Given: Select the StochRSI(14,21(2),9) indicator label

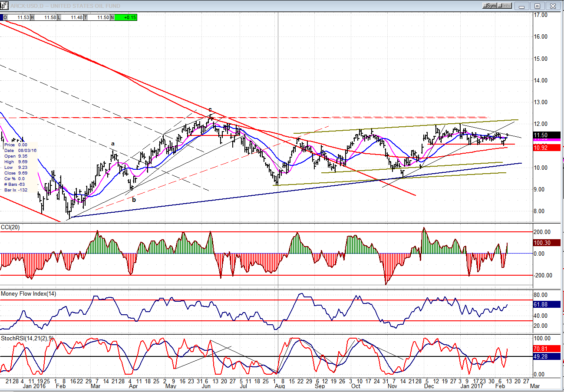Looking at the screenshot, I should (x=30, y=338).
